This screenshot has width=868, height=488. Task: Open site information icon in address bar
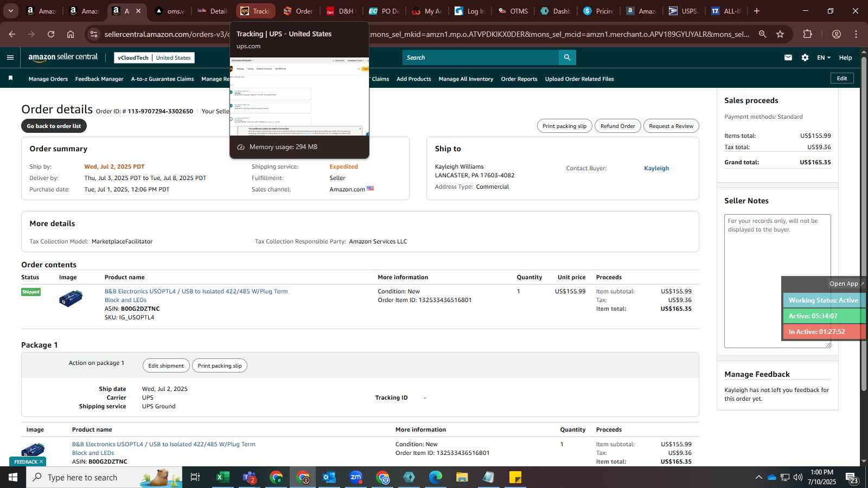click(94, 34)
